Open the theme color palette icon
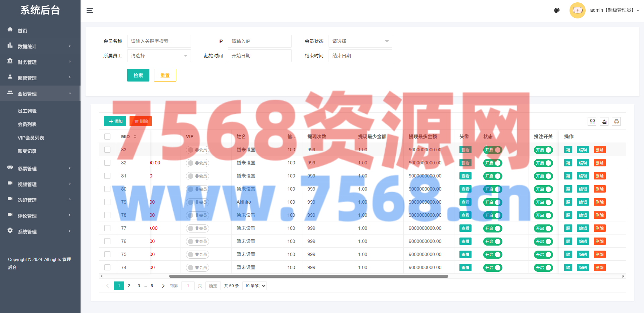This screenshot has width=644, height=313. coord(557,10)
